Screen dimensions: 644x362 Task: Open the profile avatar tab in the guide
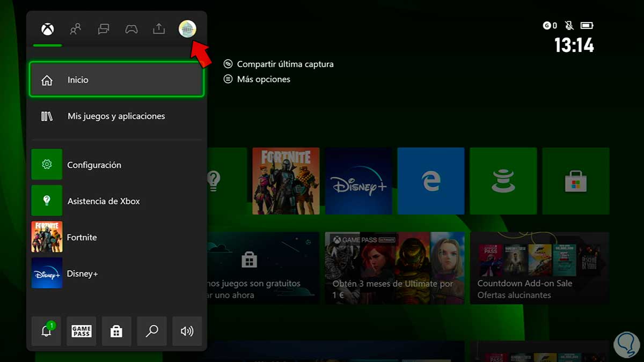(187, 29)
